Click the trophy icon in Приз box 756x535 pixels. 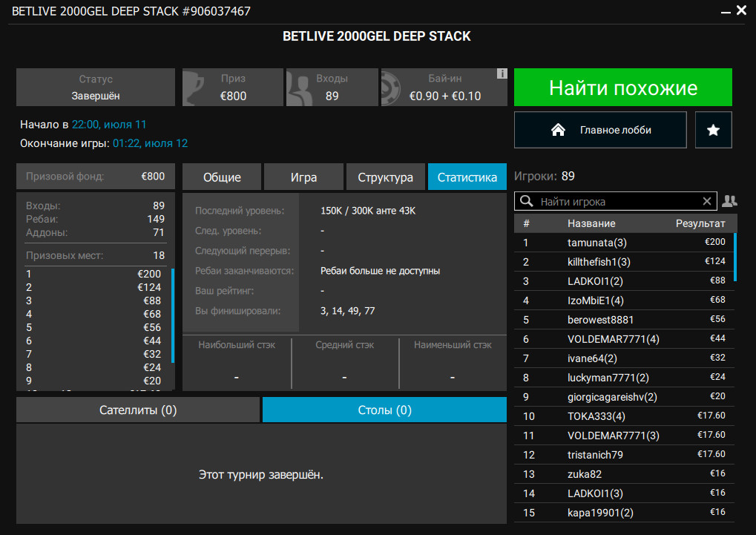pos(194,87)
